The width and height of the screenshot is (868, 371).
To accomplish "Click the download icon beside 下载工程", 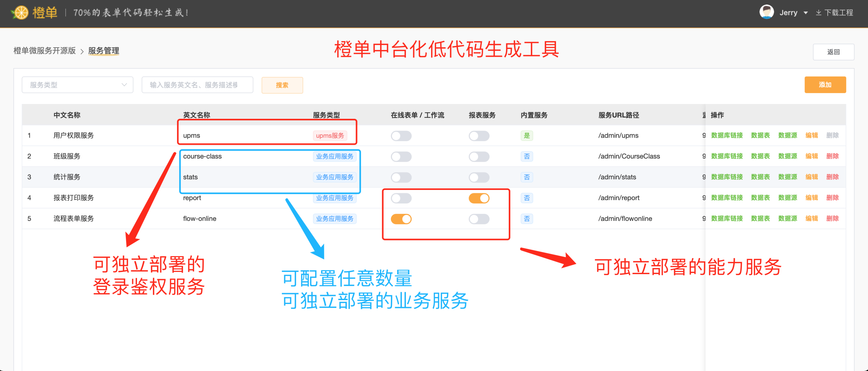I will click(x=819, y=12).
